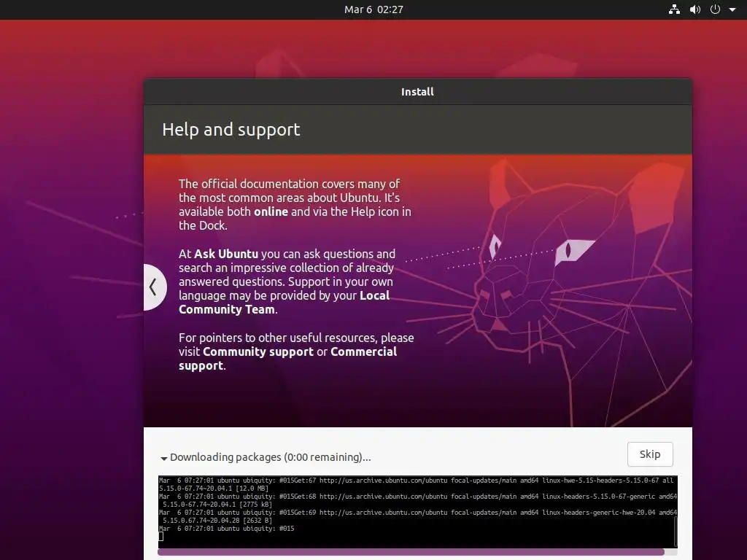
Task: Click the terminal cursor block in log
Action: tap(161, 537)
